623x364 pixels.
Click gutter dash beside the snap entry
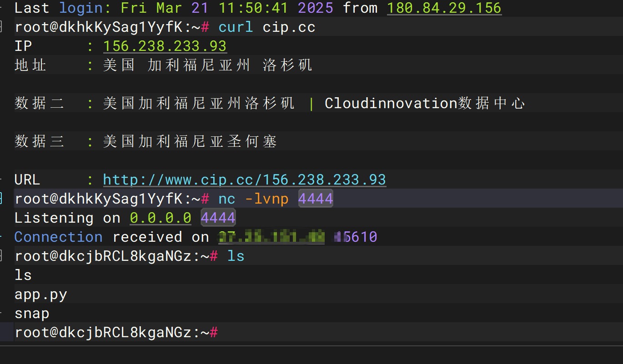pos(1,313)
